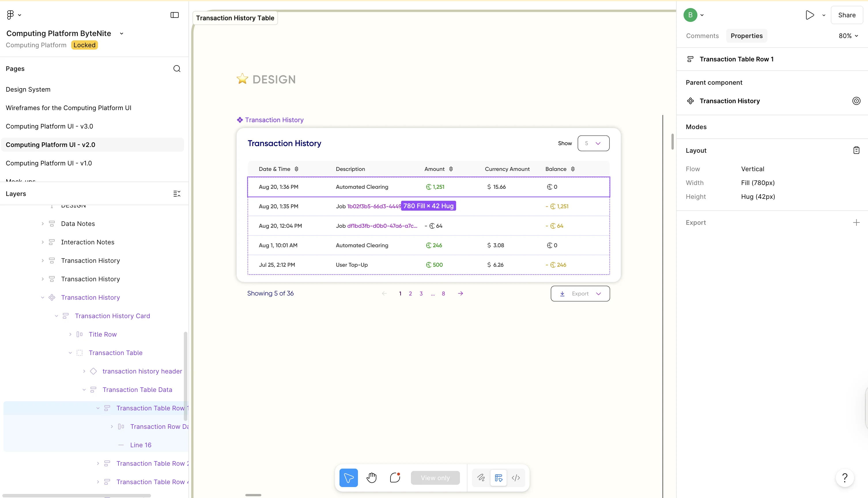The width and height of the screenshot is (868, 498).
Task: Click the layers panel vertical scrollbar
Action: [185, 376]
